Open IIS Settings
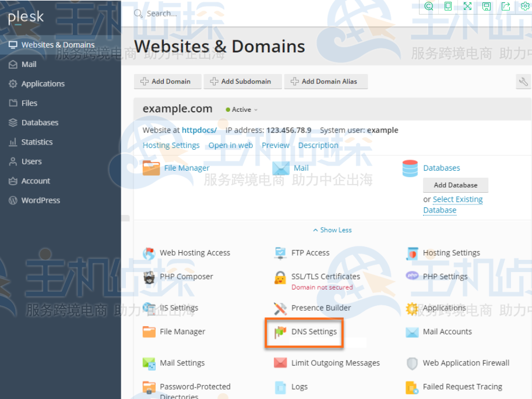This screenshot has height=399, width=532. [179, 308]
